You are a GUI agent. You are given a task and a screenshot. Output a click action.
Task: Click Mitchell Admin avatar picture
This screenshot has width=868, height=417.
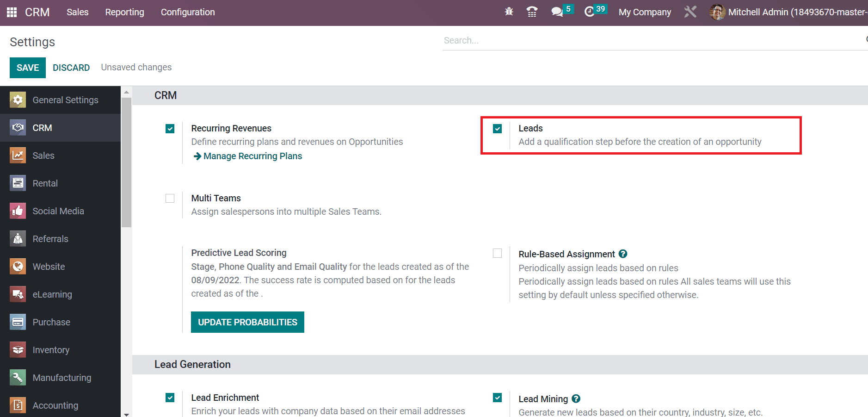[717, 12]
